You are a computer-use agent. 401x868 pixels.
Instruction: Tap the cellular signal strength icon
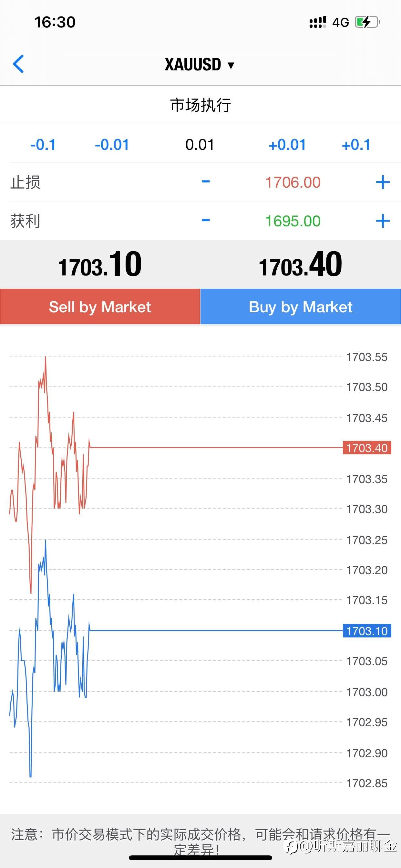(318, 22)
